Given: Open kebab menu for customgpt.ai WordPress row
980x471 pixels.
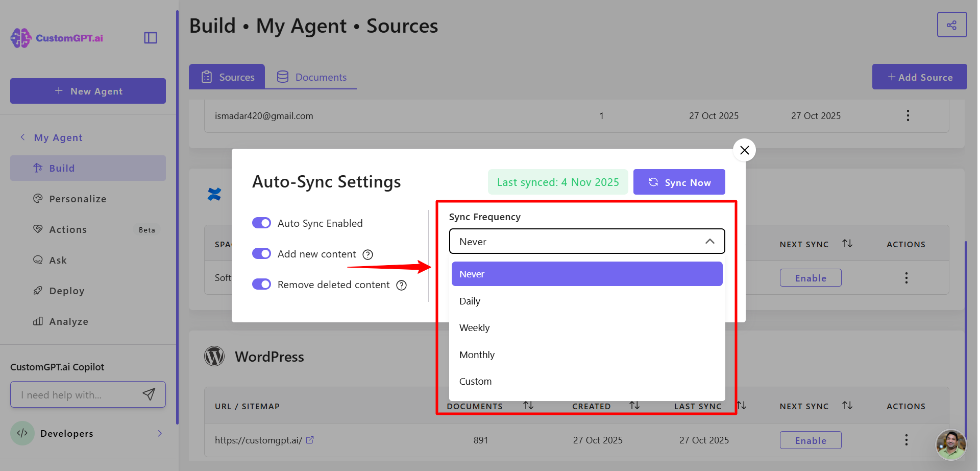Looking at the screenshot, I should pos(906,440).
